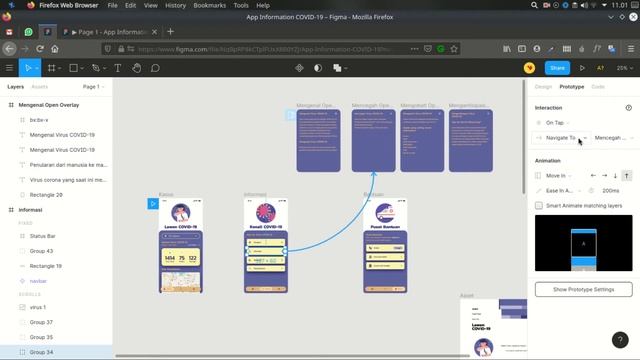The height and width of the screenshot is (360, 640).
Task: Select the Pen tool
Action: coord(96,68)
